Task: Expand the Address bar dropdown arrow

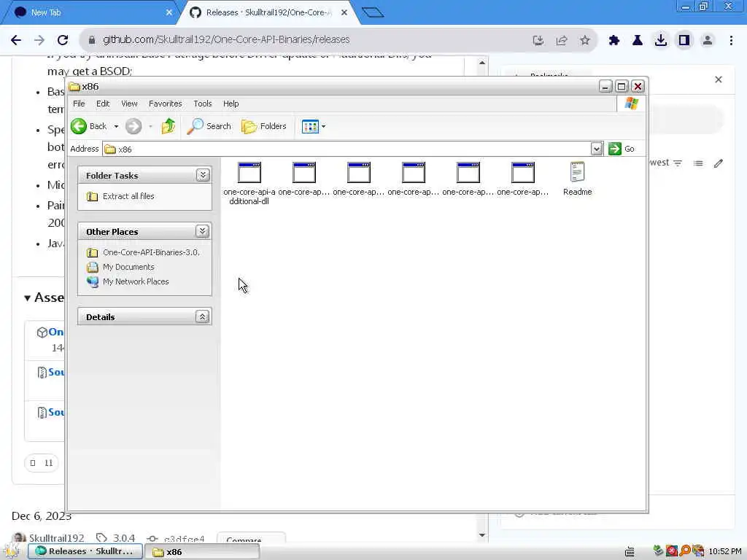Action: [x=597, y=149]
